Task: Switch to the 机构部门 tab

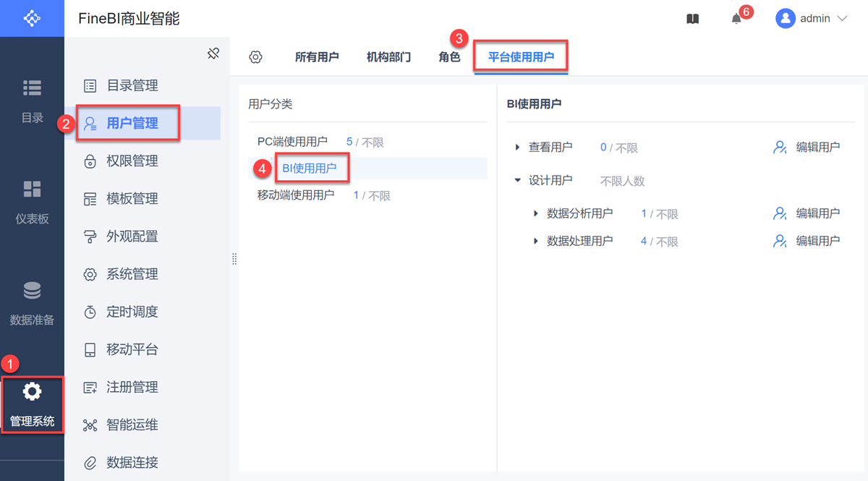Action: pos(388,57)
